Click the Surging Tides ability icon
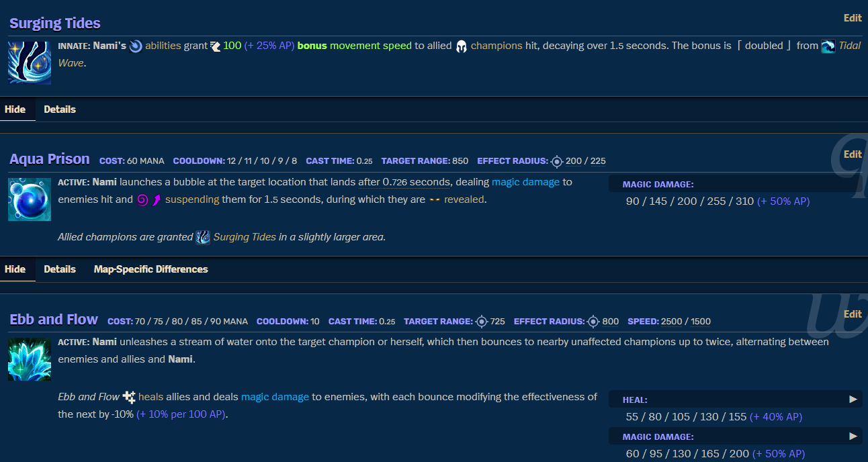This screenshot has height=462, width=868. coord(30,62)
